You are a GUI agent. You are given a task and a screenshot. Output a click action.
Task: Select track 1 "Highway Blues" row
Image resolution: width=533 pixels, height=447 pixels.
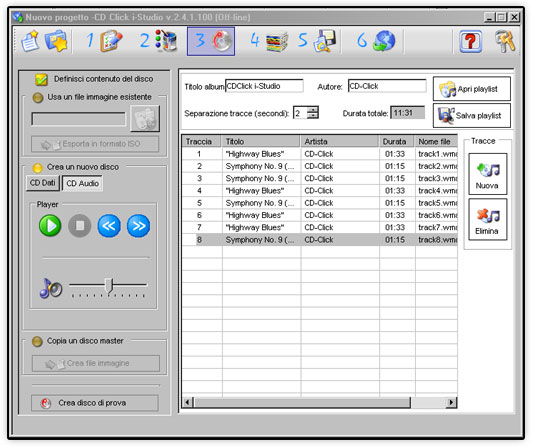(320, 154)
